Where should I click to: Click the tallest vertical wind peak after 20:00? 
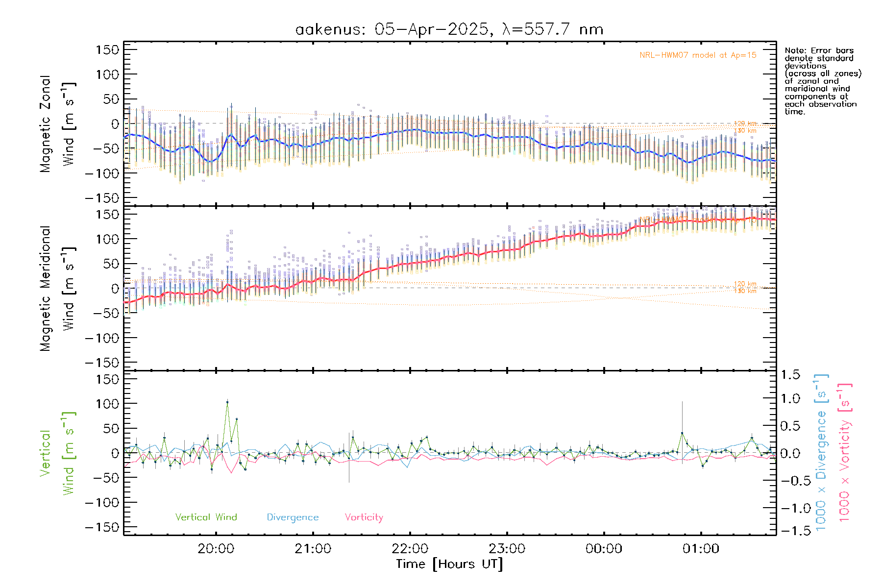click(227, 402)
